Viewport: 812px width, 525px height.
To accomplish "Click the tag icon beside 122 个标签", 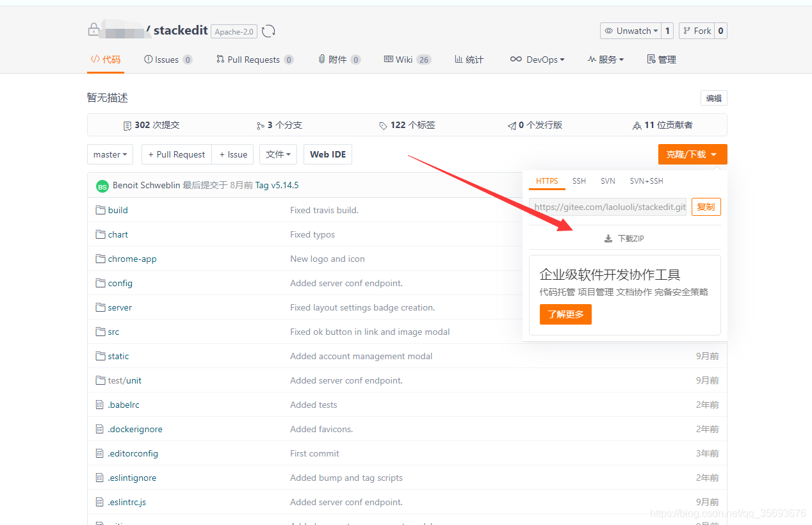I will (x=383, y=125).
